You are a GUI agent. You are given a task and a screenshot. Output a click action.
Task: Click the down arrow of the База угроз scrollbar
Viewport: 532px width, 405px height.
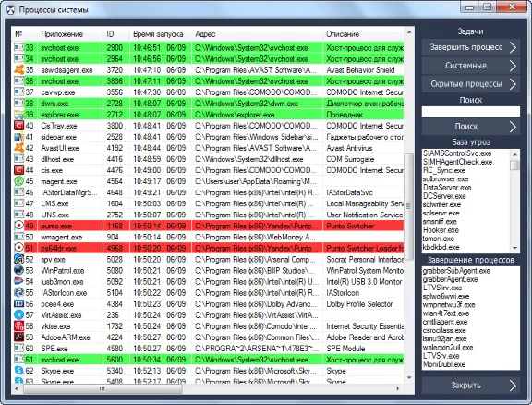click(515, 248)
